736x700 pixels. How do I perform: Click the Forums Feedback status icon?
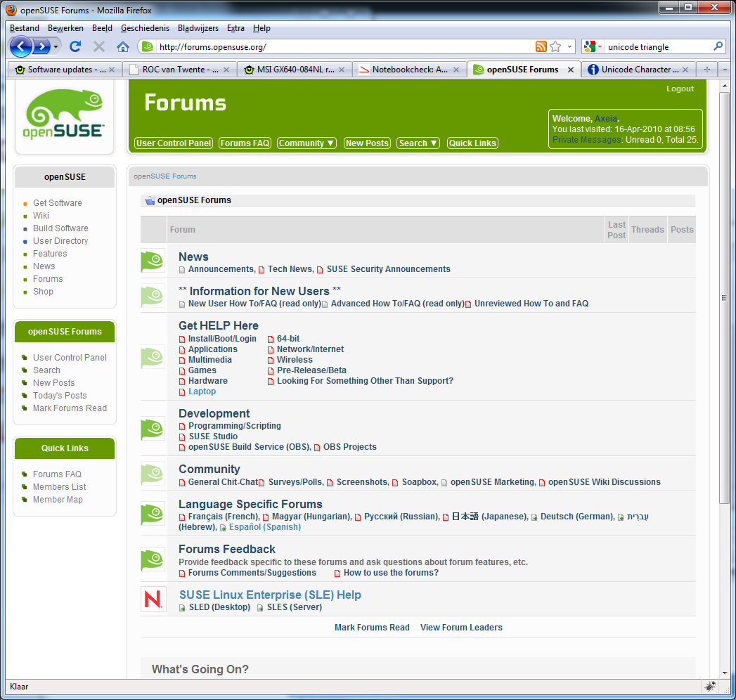coord(153,559)
